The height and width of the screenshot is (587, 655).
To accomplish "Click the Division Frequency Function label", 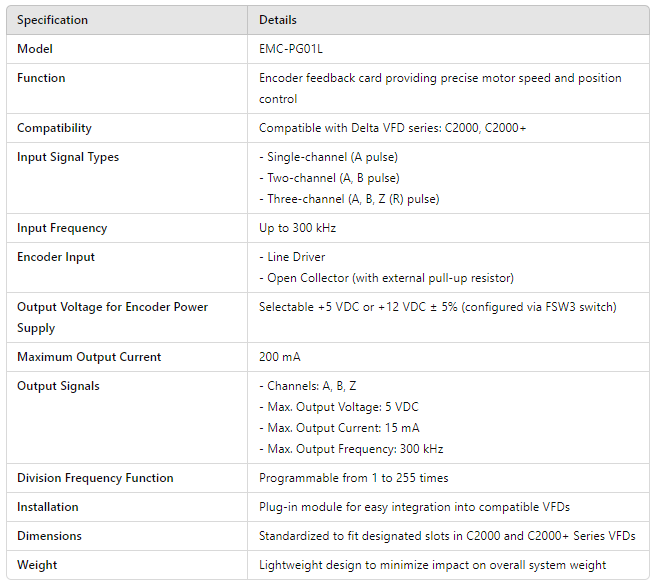I will [x=95, y=478].
